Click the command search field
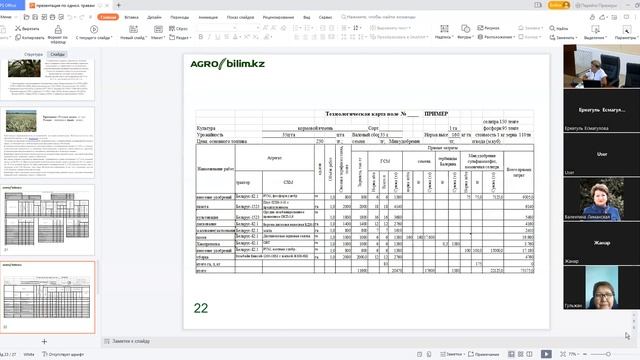This screenshot has width=640, height=360. (378, 17)
